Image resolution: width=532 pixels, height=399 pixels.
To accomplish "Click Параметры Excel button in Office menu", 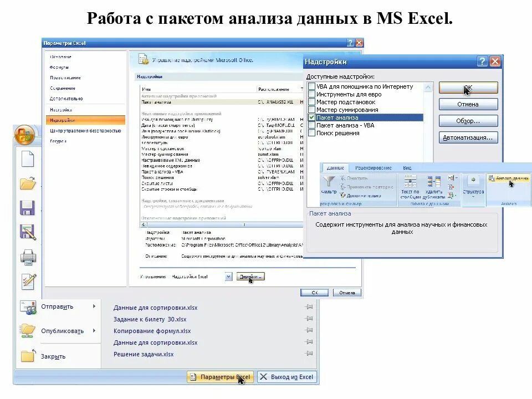I will 220,377.
